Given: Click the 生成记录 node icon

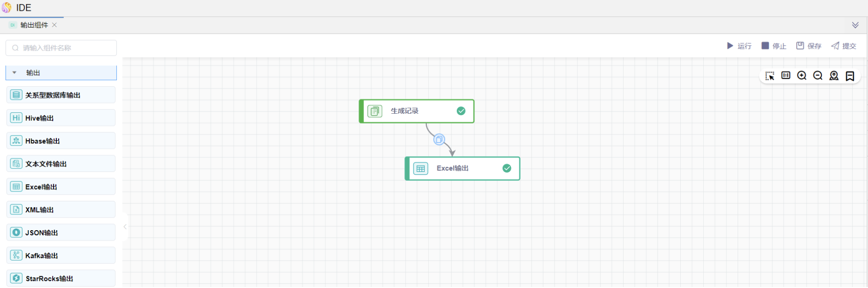Looking at the screenshot, I should tap(375, 111).
